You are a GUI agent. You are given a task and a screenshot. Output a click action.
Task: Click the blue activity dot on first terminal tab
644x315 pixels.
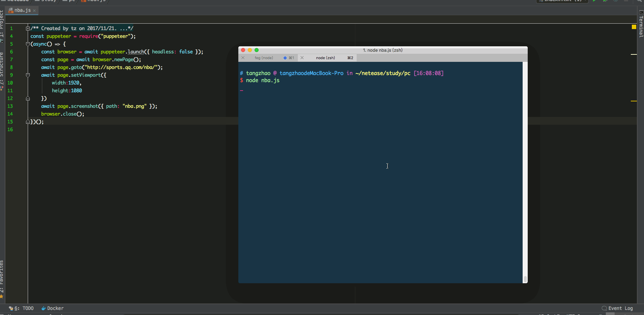click(x=285, y=58)
